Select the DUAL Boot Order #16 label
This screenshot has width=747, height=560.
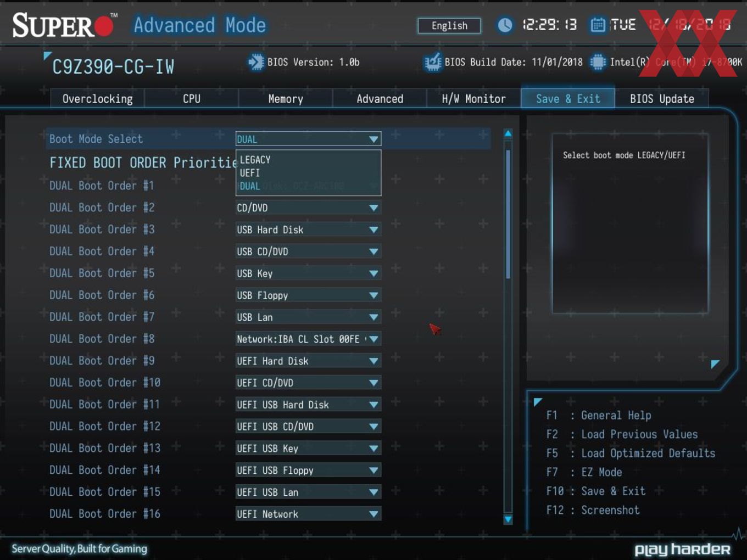(x=105, y=514)
